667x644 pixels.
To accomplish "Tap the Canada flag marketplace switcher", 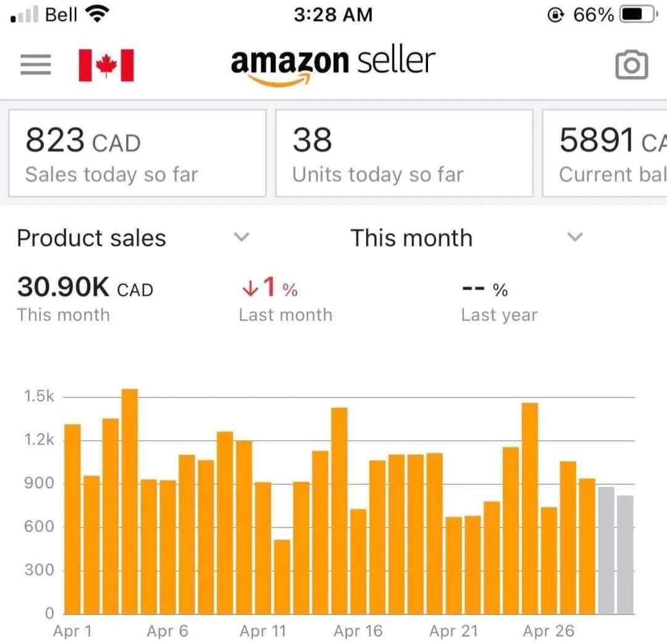I will [x=106, y=65].
